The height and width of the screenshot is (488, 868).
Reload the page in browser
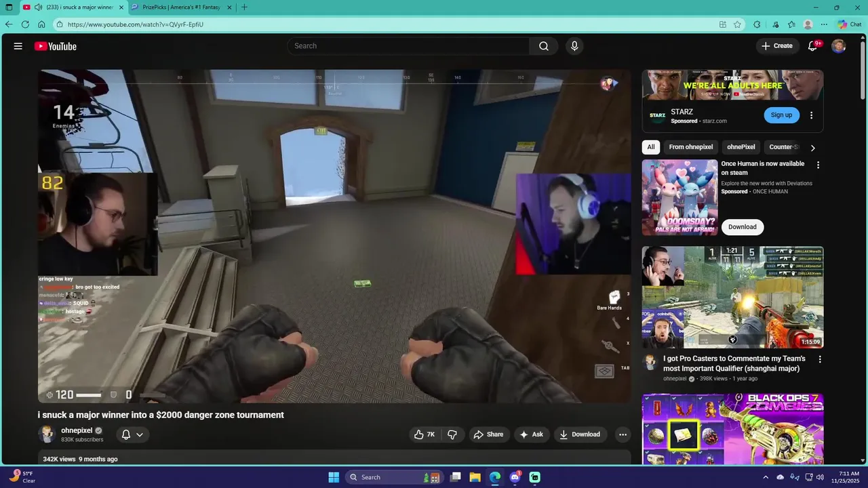(x=25, y=24)
